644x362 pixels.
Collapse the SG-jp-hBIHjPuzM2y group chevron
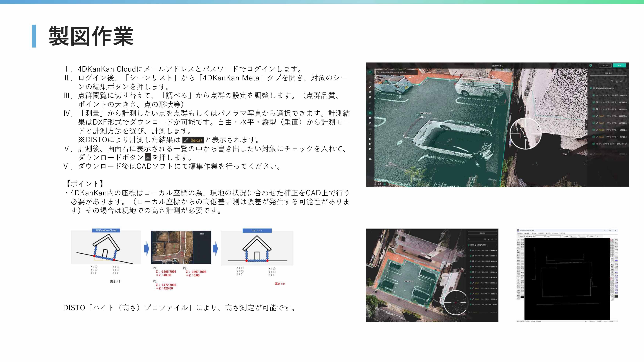[x=626, y=88]
